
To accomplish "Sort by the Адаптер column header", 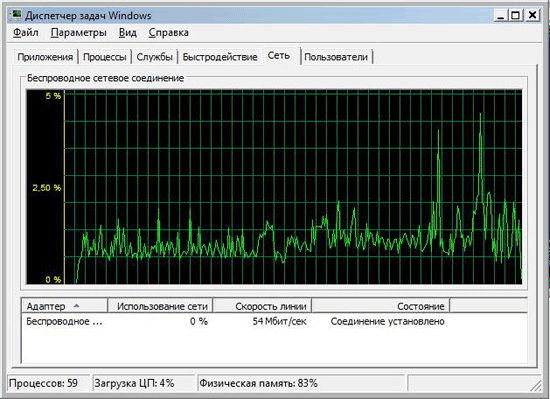I will [65, 306].
